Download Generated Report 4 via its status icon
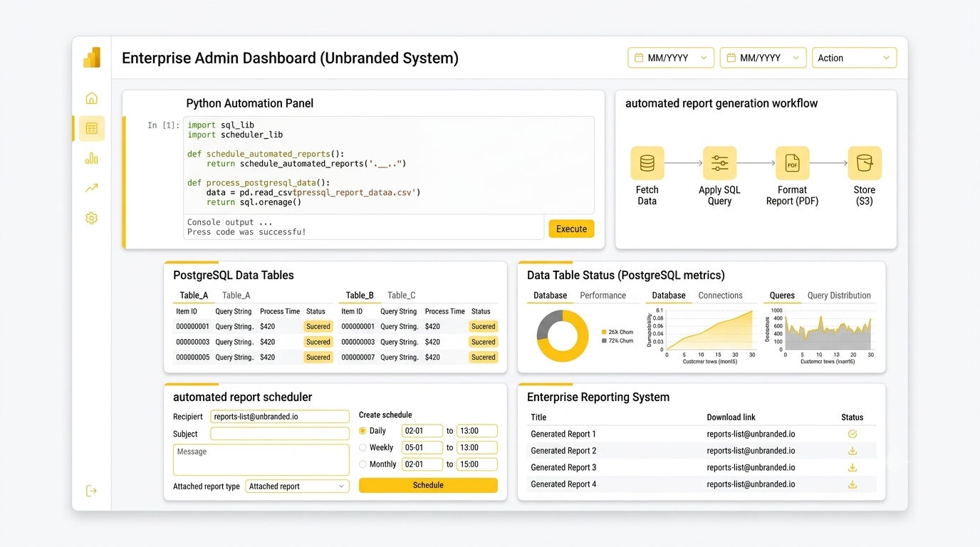 852,484
